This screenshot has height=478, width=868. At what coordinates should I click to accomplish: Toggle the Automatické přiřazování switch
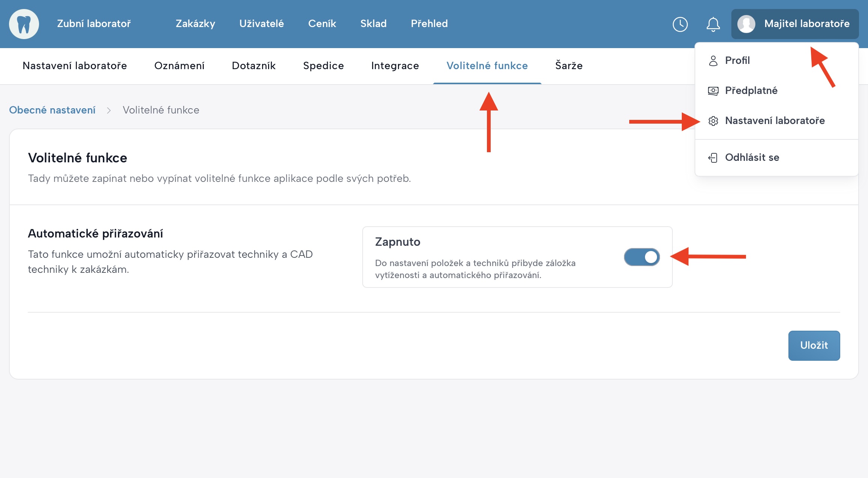[x=642, y=257]
